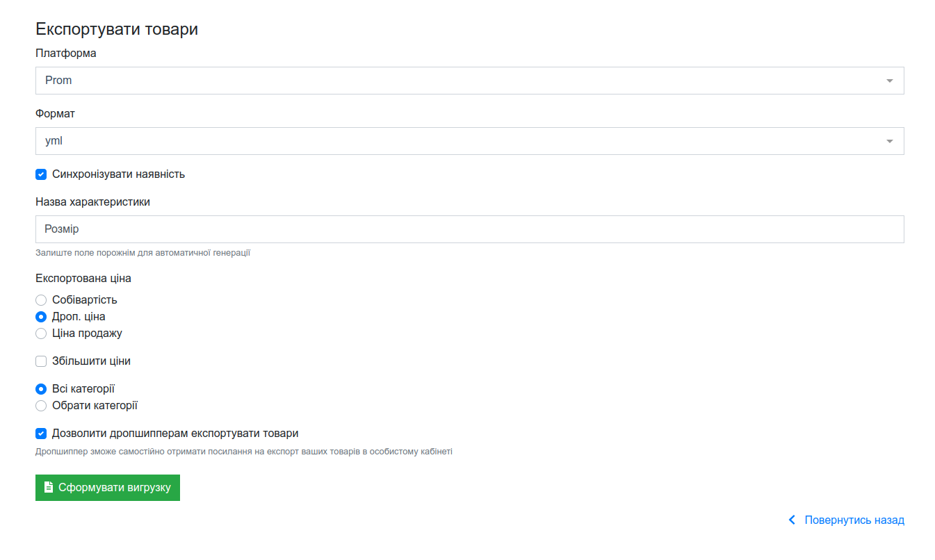Screen dimensions: 935x560
Task: Click the caret arrow in the Формат field
Action: (x=889, y=141)
